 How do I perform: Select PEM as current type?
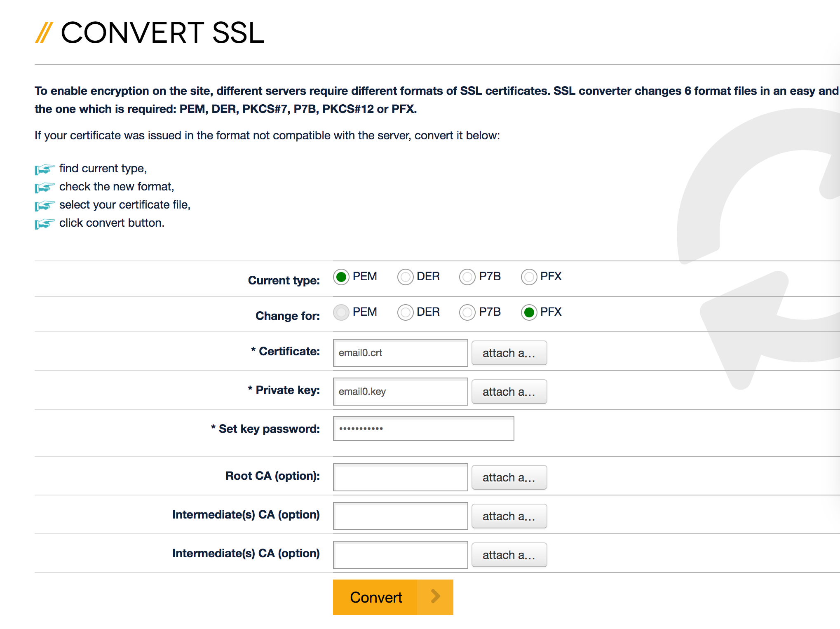pos(341,277)
